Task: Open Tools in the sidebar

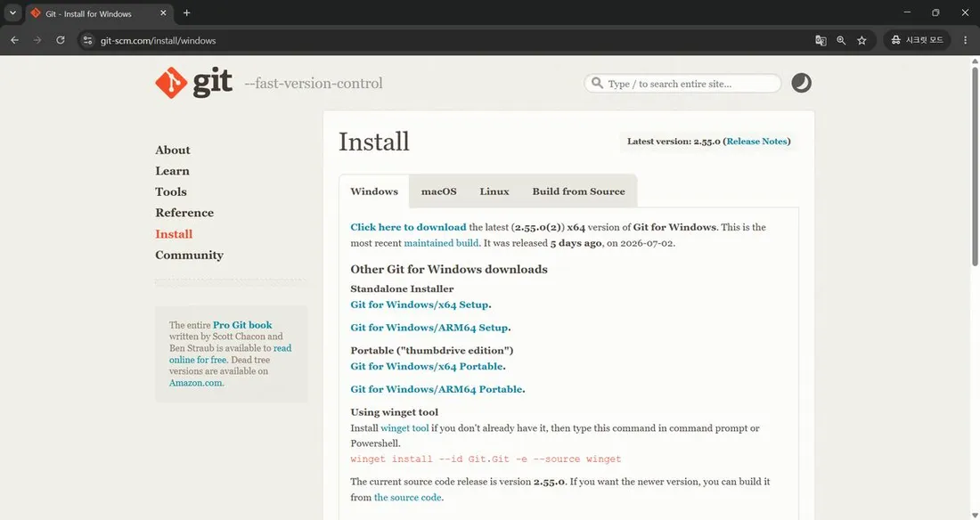Action: tap(171, 191)
